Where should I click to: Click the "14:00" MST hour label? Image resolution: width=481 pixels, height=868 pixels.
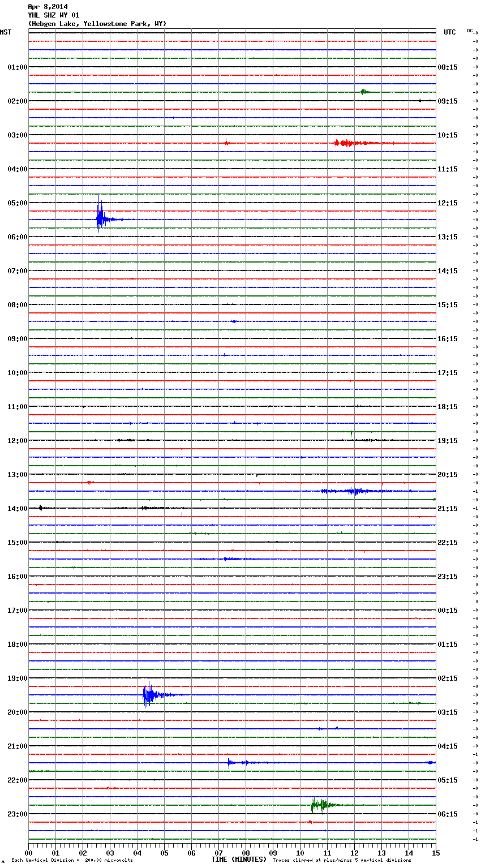(18, 509)
